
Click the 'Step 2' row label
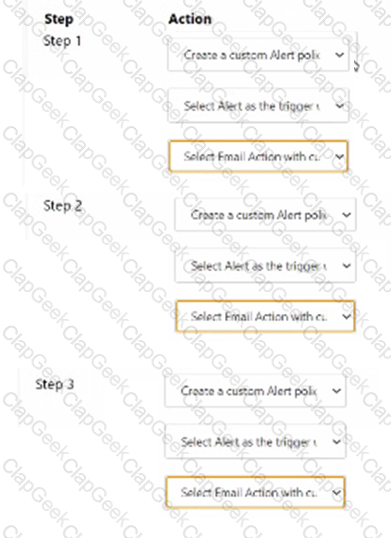63,206
